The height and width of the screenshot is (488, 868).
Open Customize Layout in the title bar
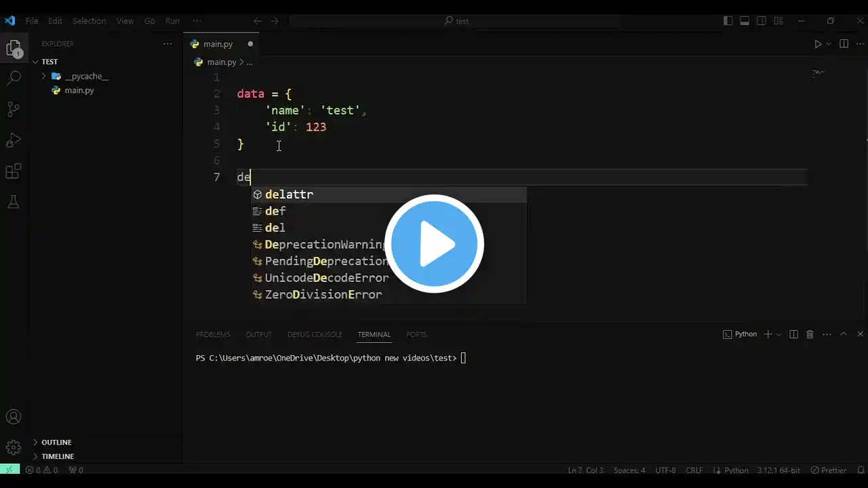coord(778,21)
